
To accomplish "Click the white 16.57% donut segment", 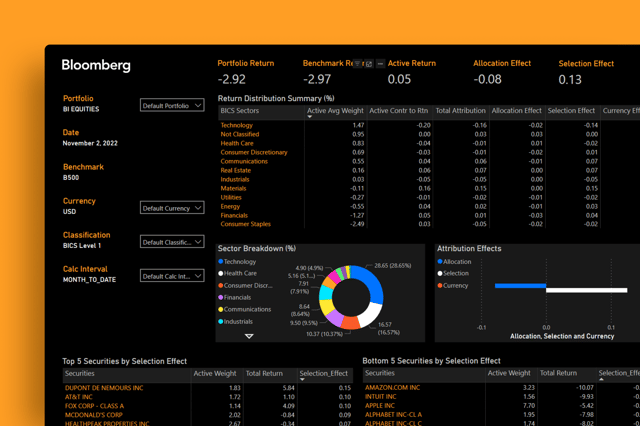I will coord(370,315).
